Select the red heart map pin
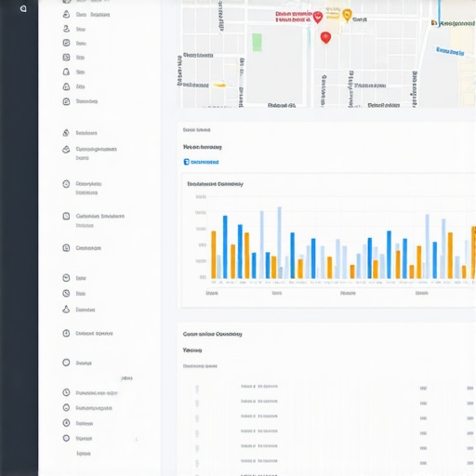476x476 pixels. pyautogui.click(x=318, y=17)
